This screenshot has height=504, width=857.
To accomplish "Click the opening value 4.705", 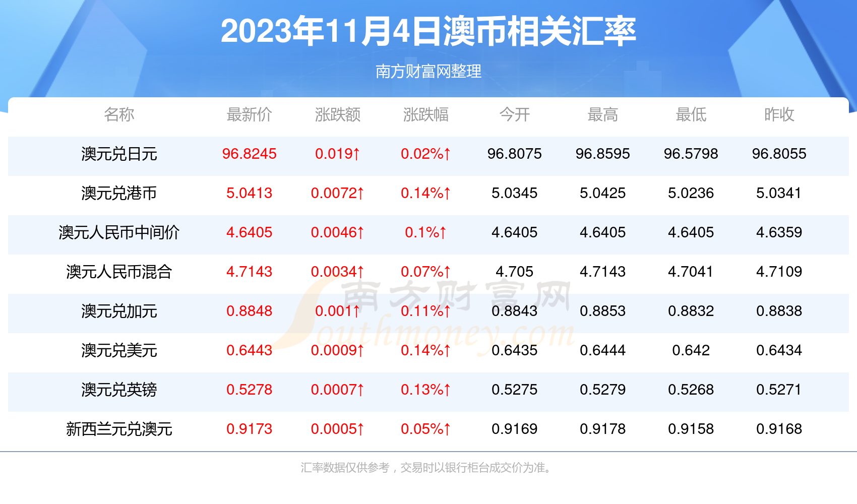I will 514,272.
